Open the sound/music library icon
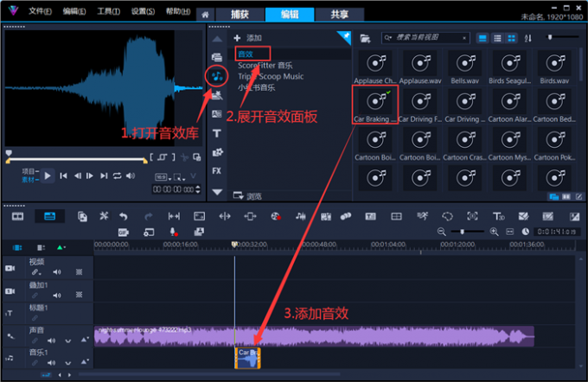The height and width of the screenshot is (382, 588). [x=217, y=76]
